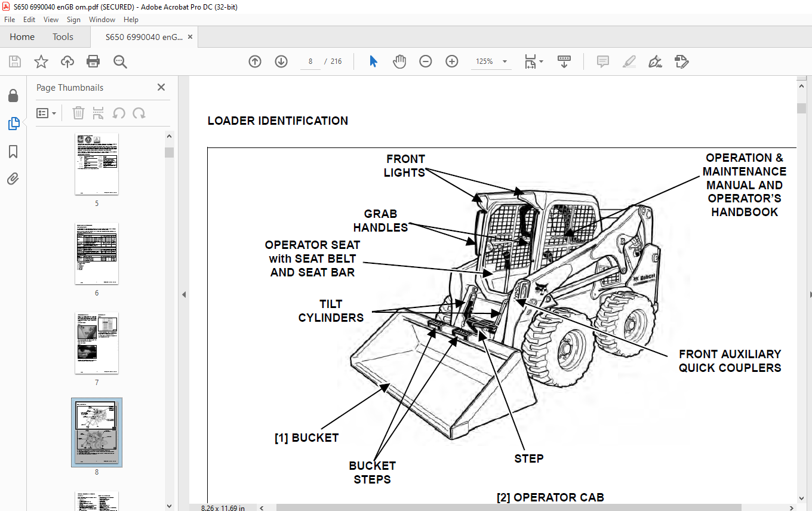Open the sign document pen tool
This screenshot has height=511, width=812.
(x=656, y=61)
